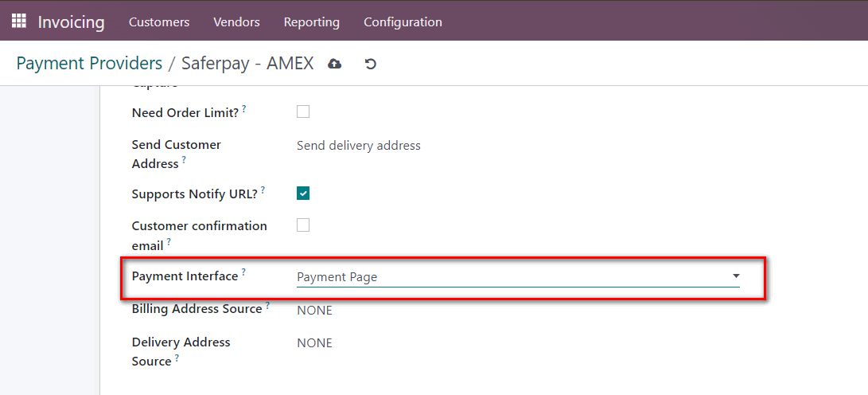The image size is (868, 395).
Task: Open the Reporting menu
Action: 311,22
